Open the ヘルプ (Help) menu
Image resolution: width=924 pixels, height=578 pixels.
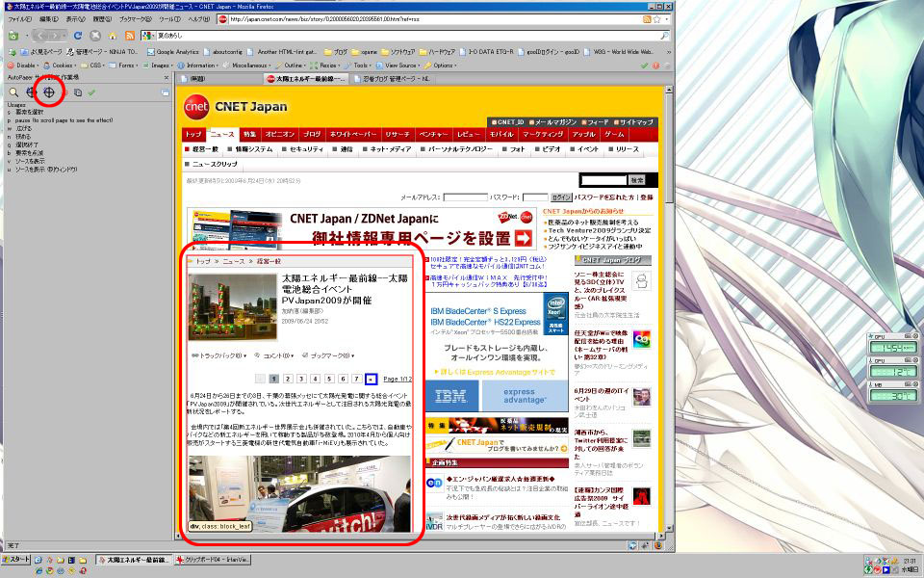tap(198, 19)
